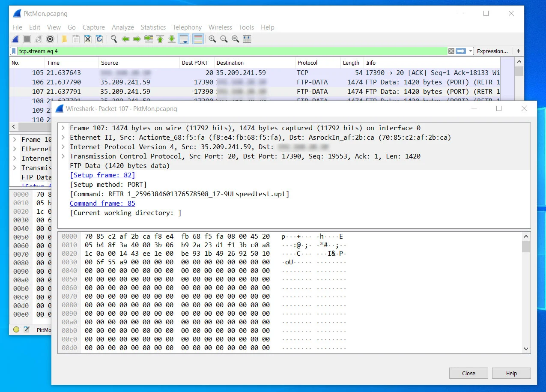Open a capture file via folder icon

(64, 39)
